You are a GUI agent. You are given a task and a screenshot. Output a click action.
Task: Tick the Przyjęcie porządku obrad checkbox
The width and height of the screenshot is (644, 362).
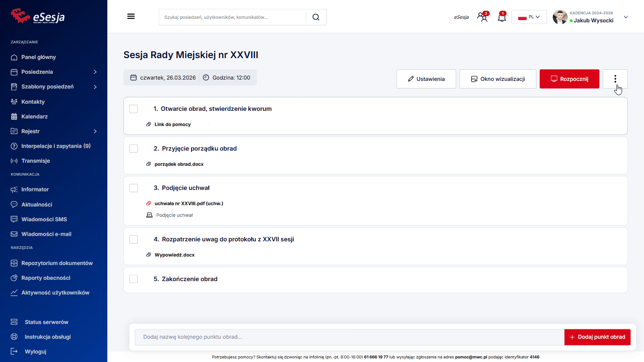[134, 148]
